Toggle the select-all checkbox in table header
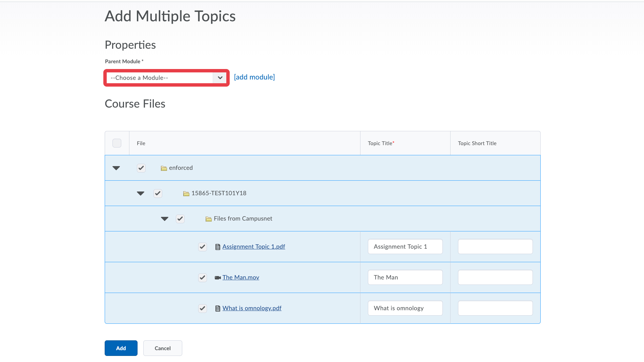The image size is (644, 362). pos(117,143)
